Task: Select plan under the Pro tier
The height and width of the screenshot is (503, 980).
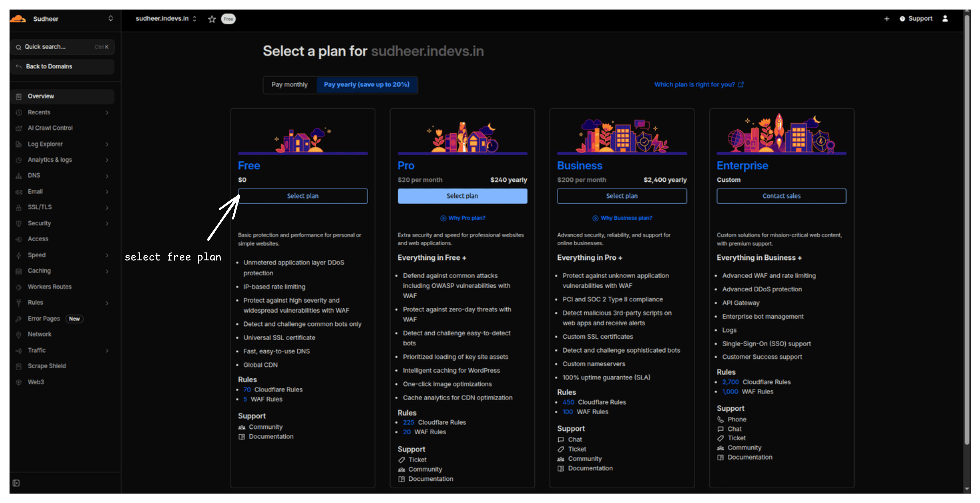Action: pyautogui.click(x=462, y=196)
